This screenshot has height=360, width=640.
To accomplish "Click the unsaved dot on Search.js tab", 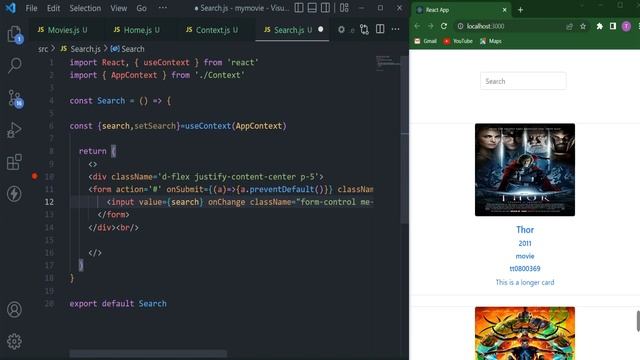I will (321, 29).
